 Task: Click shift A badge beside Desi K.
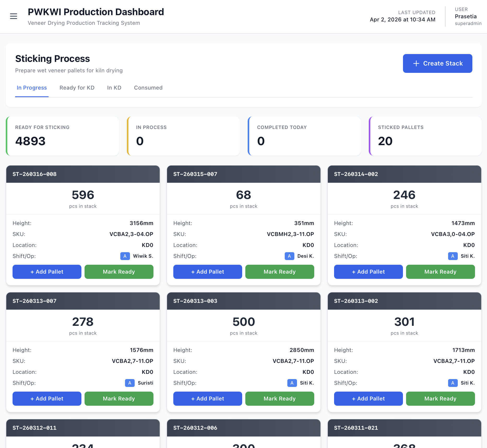(x=289, y=256)
